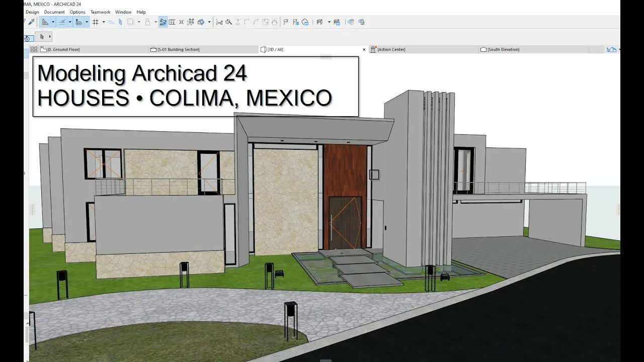
Task: Click the teamwork send changes icon
Action: (351, 22)
